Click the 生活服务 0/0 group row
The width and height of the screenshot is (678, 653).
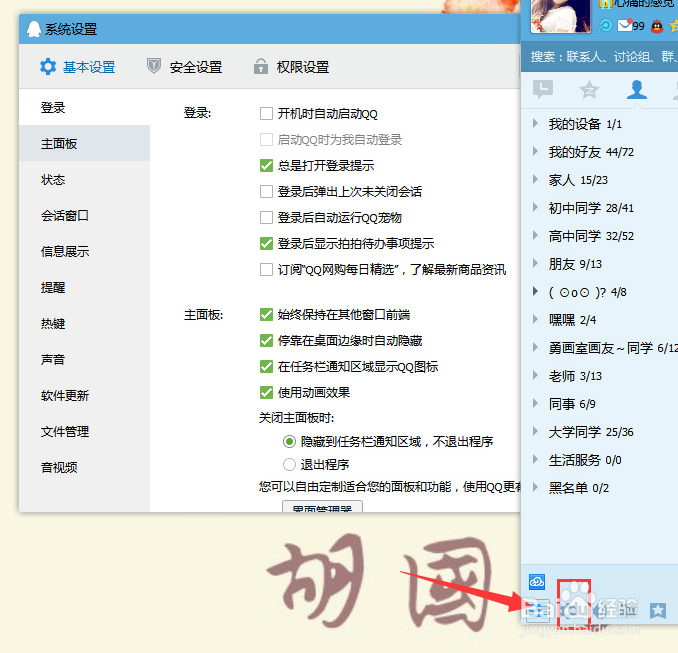coord(599,460)
